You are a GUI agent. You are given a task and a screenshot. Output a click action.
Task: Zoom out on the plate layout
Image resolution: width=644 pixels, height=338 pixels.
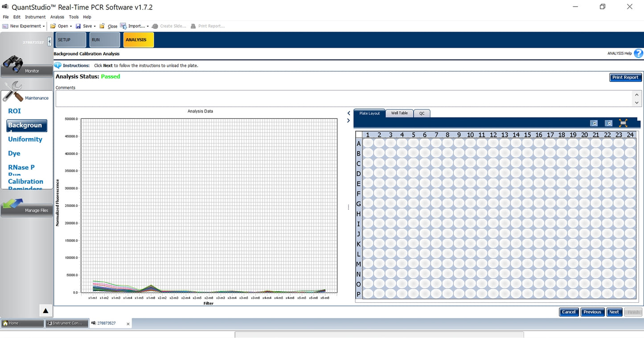click(608, 123)
